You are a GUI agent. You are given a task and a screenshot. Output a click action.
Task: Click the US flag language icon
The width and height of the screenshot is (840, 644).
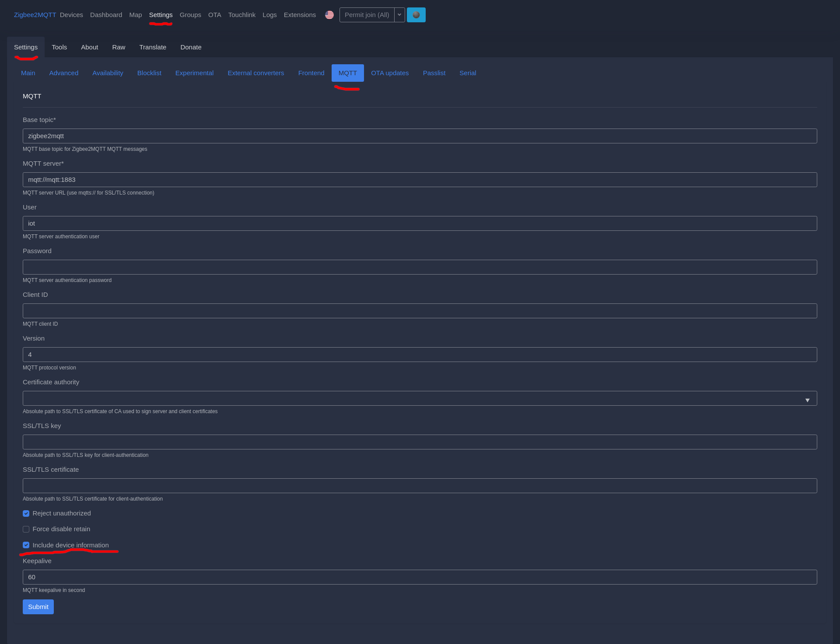[329, 15]
